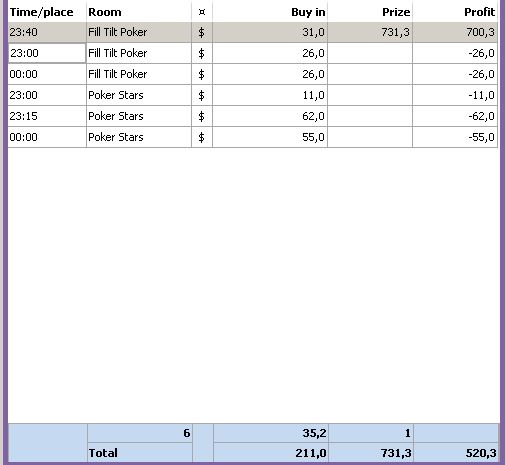The height and width of the screenshot is (465, 506).
Task: Click the Poker Stars cell at 23:00
Action: click(x=139, y=95)
